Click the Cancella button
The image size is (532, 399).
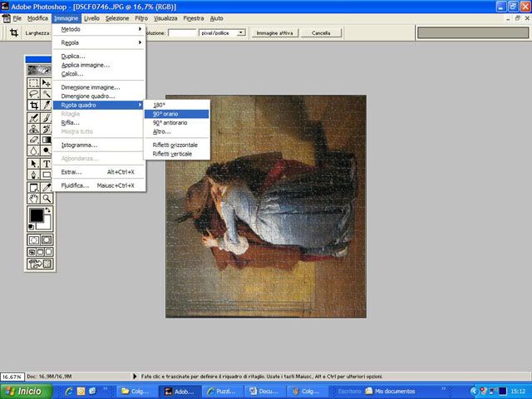coord(321,33)
